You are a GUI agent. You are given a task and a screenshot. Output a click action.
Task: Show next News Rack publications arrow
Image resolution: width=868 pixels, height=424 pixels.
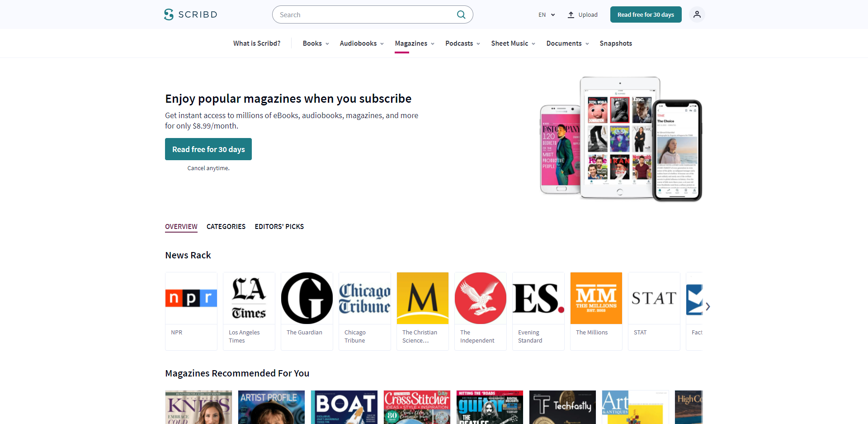(708, 306)
